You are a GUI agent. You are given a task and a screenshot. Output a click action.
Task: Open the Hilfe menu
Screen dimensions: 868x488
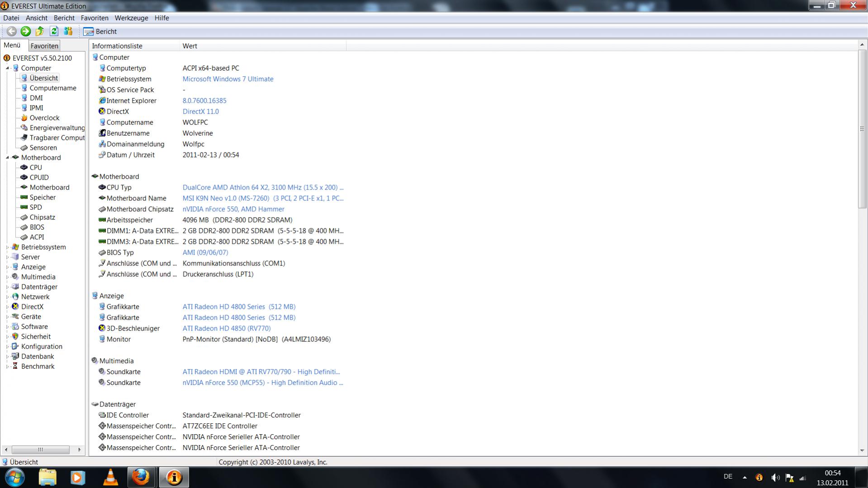click(x=161, y=18)
